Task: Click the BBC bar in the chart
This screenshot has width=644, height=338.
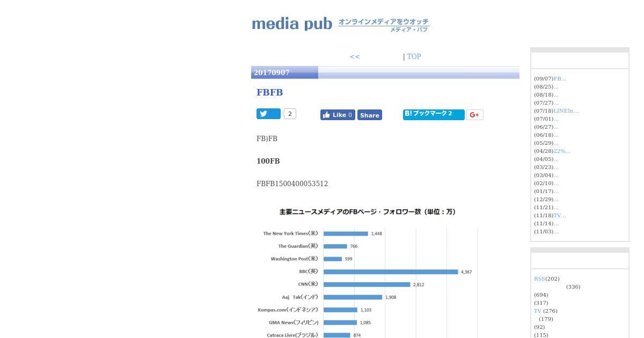Action: (391, 271)
